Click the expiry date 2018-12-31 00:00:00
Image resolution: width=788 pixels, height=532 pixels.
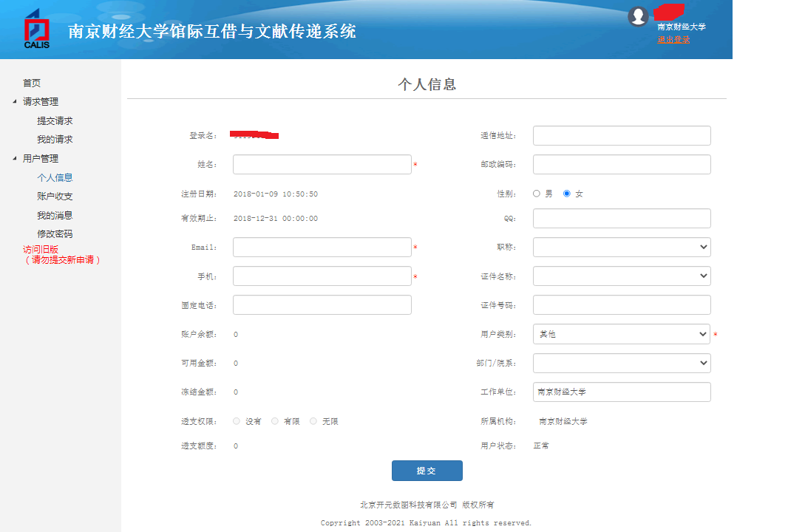coord(276,219)
